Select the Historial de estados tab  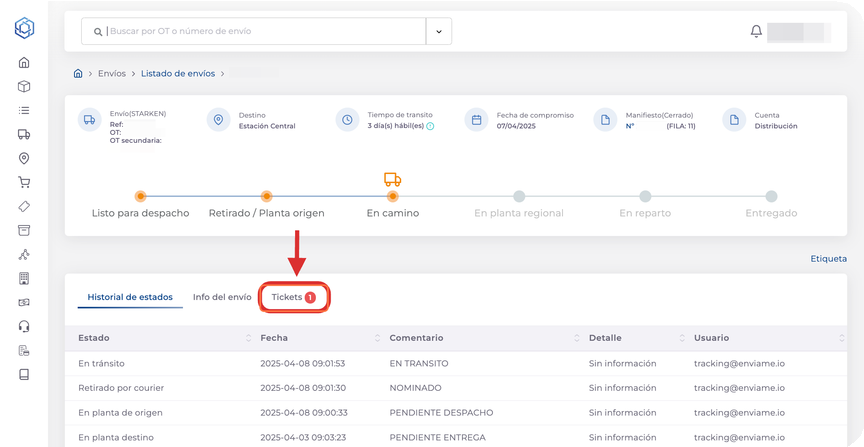(130, 297)
